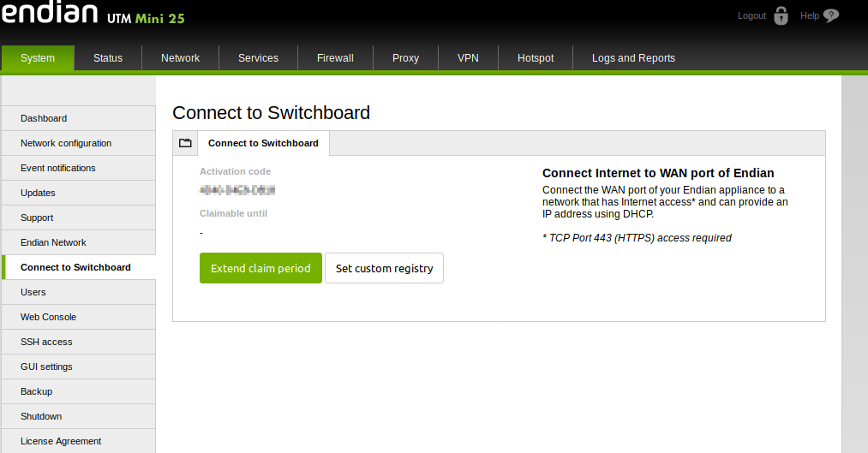Open the Status menu tab
The width and height of the screenshot is (868, 453).
(x=108, y=58)
